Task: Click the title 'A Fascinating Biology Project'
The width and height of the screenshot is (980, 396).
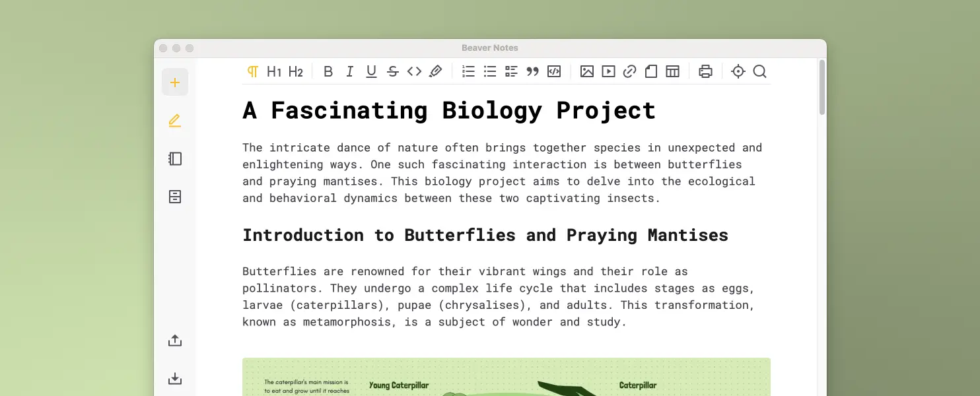Action: [x=449, y=110]
